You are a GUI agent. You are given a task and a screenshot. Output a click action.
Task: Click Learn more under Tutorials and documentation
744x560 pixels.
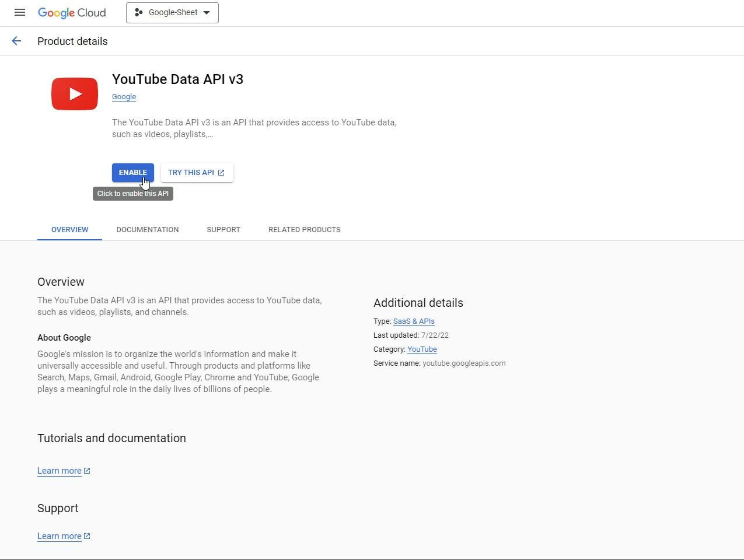click(x=59, y=470)
